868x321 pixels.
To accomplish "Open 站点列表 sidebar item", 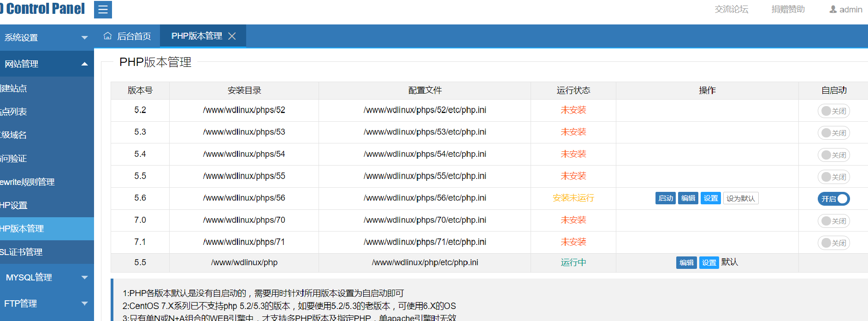I will (x=47, y=112).
